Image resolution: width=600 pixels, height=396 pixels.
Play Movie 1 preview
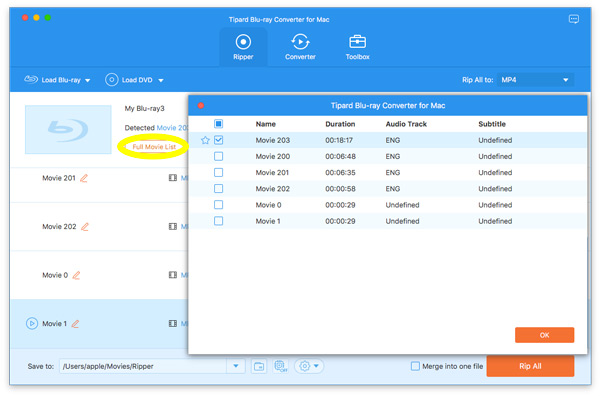click(x=32, y=324)
